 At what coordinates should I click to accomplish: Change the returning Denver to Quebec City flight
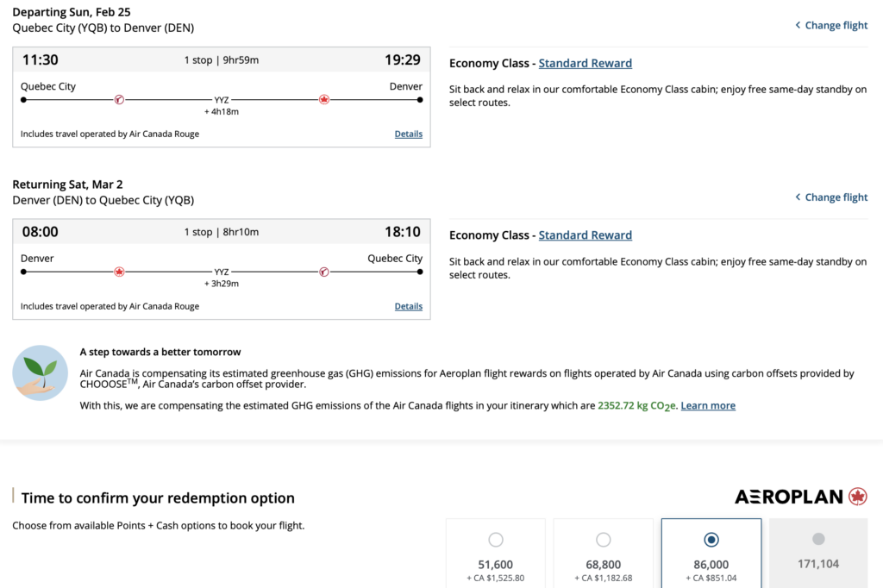pos(831,197)
